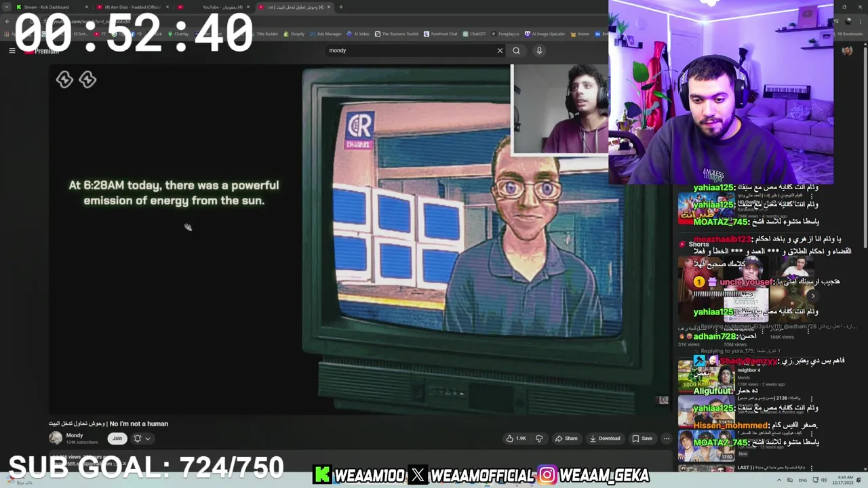
Task: Open the AI Video bookmark
Action: pyautogui.click(x=358, y=34)
